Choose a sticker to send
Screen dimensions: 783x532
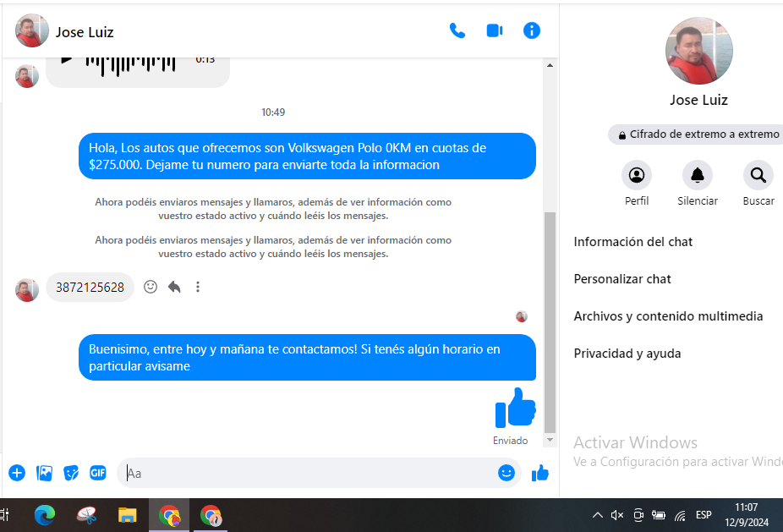[x=71, y=473]
